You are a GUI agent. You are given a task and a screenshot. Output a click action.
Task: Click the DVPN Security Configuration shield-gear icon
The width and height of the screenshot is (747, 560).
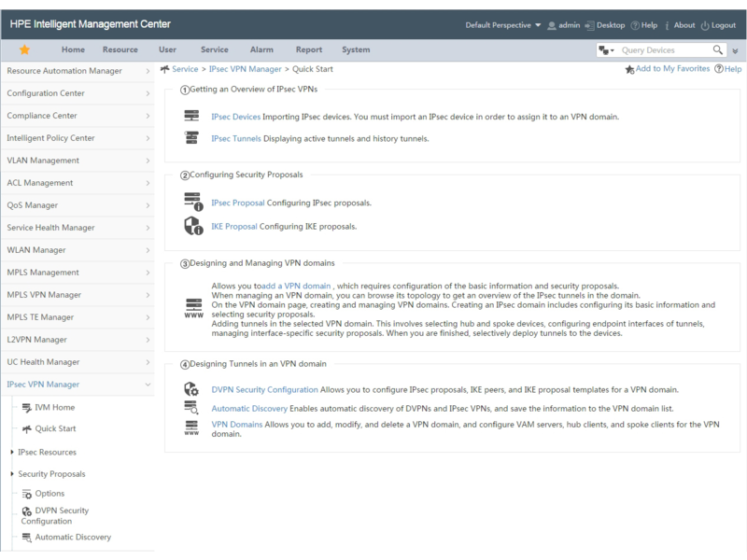click(191, 389)
